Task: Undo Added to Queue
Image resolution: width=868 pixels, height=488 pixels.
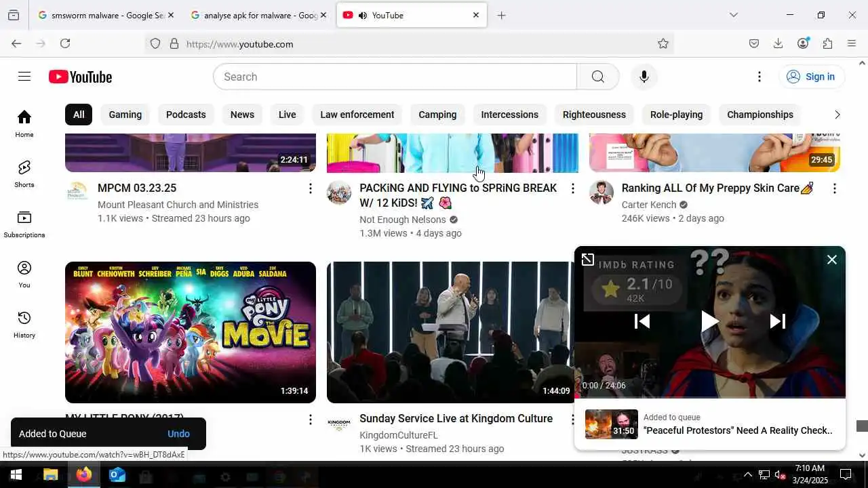Action: pos(178,434)
